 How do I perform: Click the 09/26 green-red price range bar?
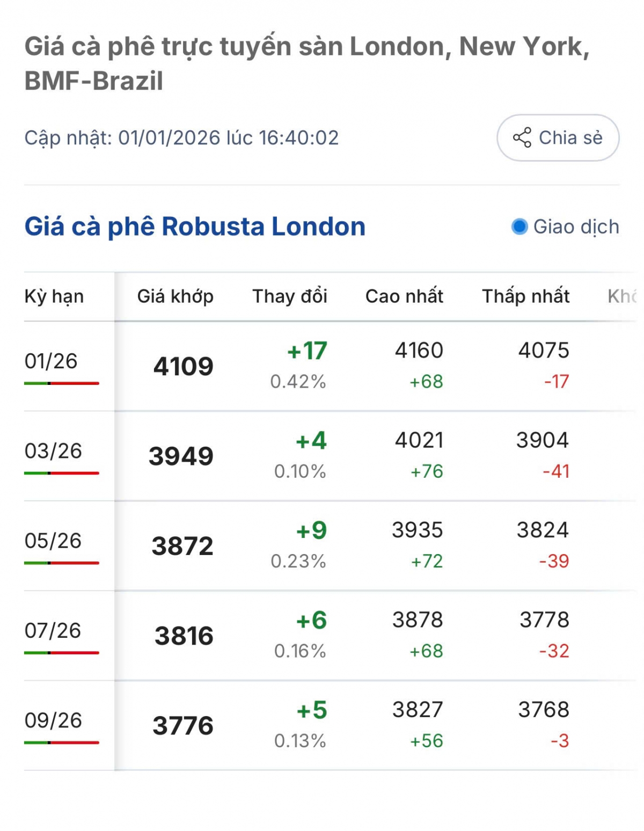(62, 742)
